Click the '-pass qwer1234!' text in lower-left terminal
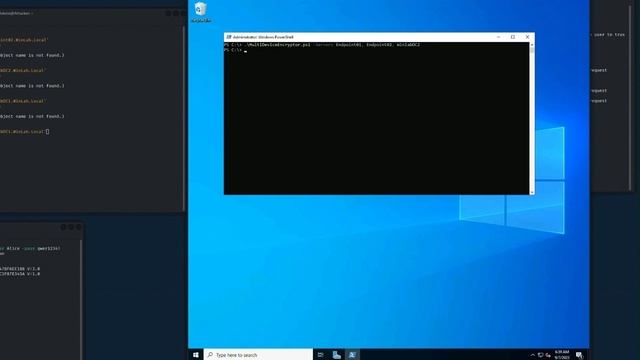640x360 pixels. [x=40, y=248]
